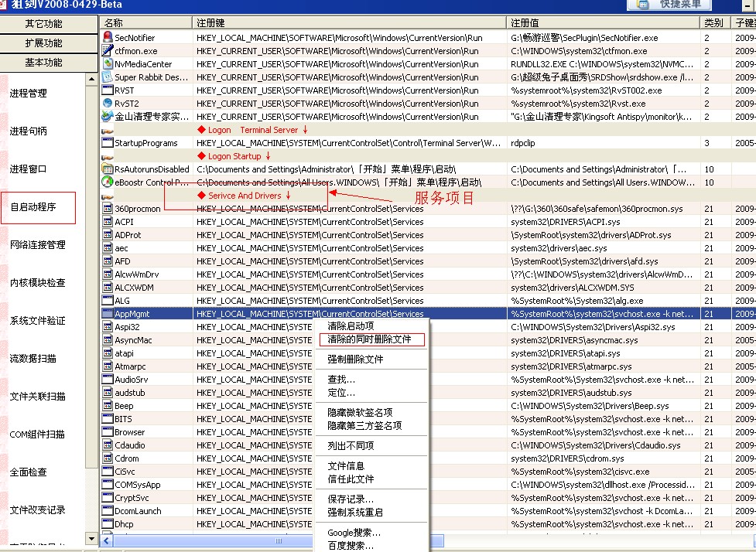Click the AudioSrv service icon

(x=108, y=379)
